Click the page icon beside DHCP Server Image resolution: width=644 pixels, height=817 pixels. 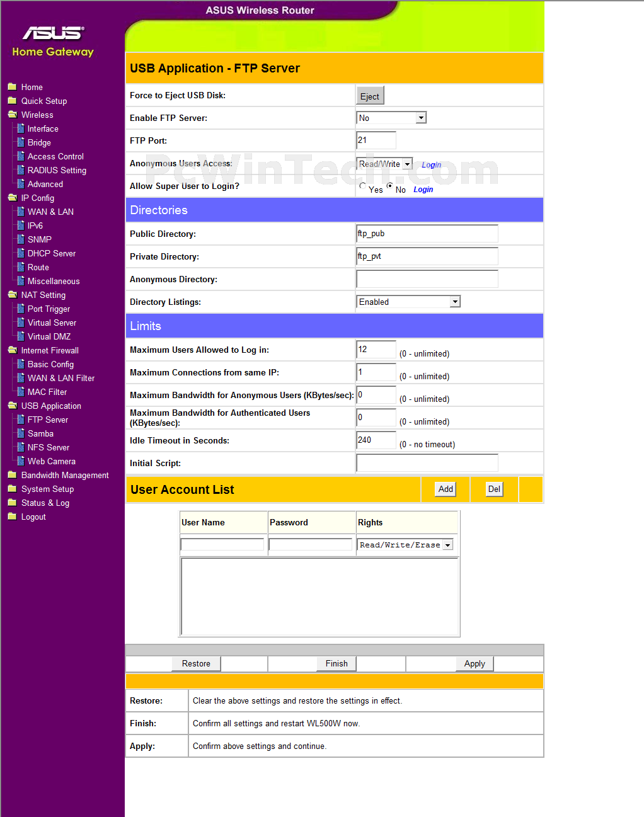[21, 253]
